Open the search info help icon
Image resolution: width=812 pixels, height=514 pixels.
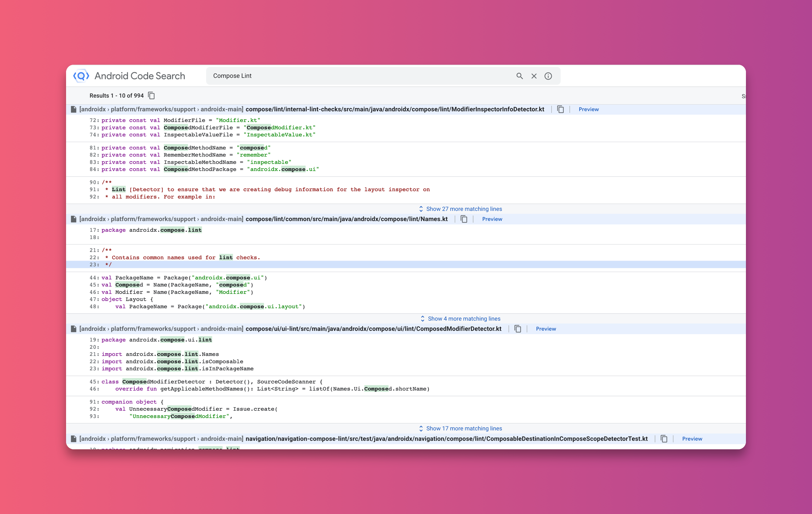click(x=548, y=76)
